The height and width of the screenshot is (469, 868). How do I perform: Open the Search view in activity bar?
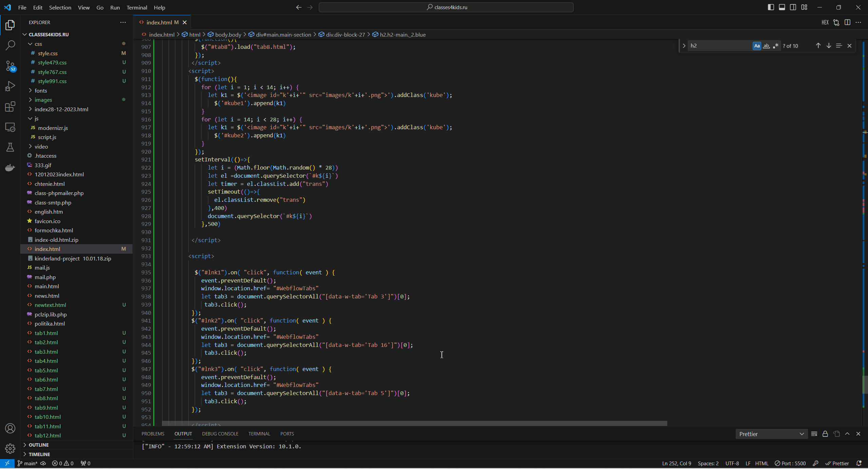(10, 45)
